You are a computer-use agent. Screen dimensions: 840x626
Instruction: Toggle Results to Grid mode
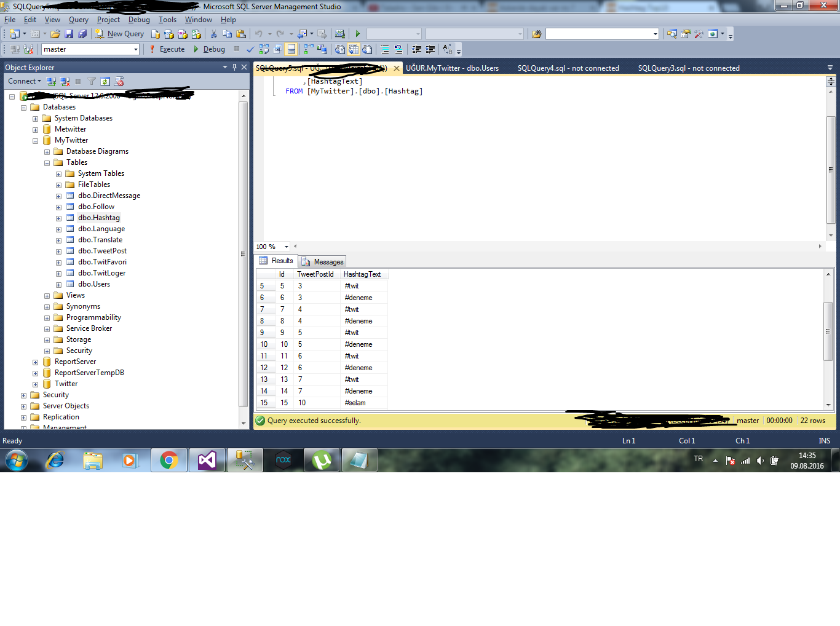(x=354, y=49)
